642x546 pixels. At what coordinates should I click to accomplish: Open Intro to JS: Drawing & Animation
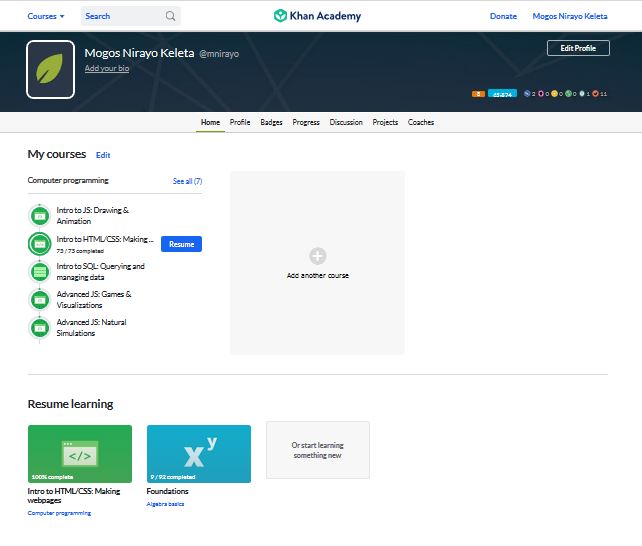[93, 216]
